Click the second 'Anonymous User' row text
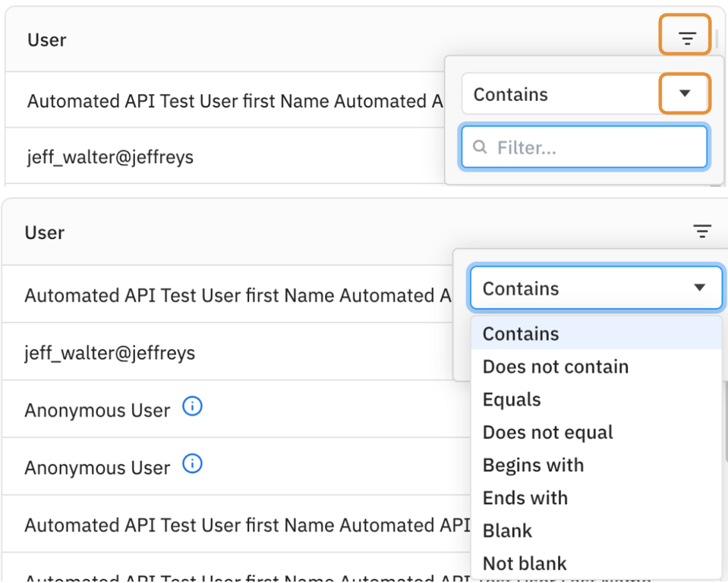 pos(97,468)
